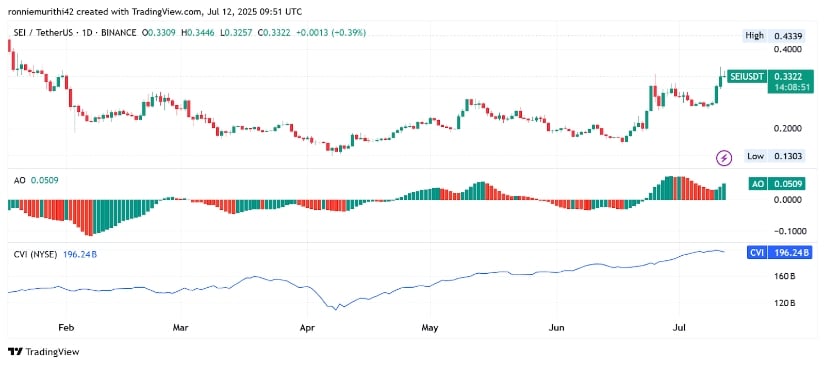Click the CVI (NYSE) indicator legend
The height and width of the screenshot is (365, 825).
pyautogui.click(x=35, y=255)
